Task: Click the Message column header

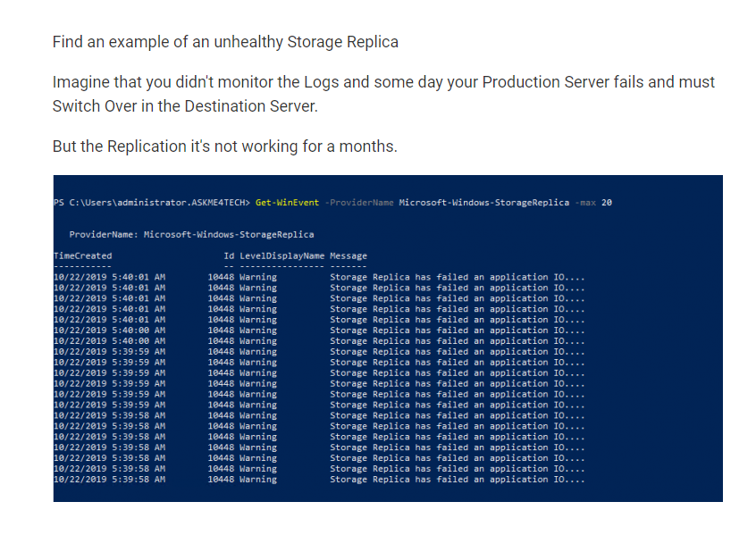Action: click(350, 255)
